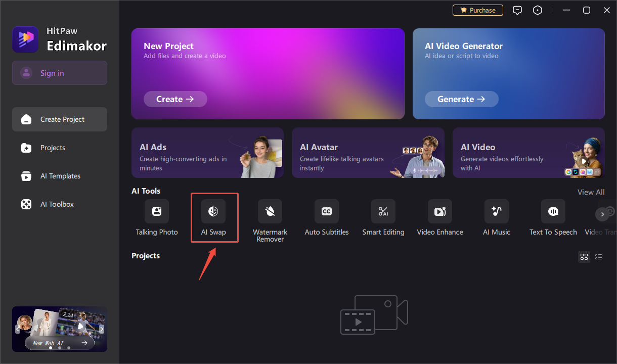Open the hexagon settings icon in title bar
617x364 pixels.
pos(538,10)
